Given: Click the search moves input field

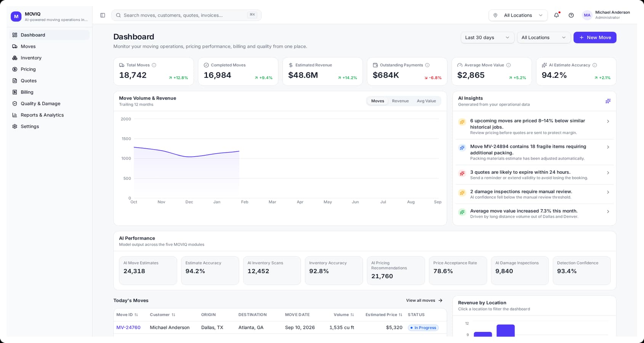Looking at the screenshot, I should (186, 15).
